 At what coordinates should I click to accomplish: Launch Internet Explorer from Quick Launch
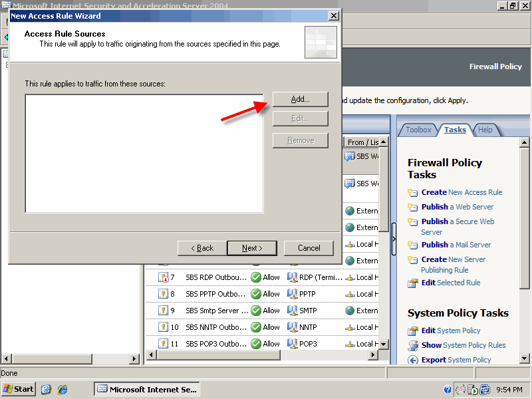pos(63,390)
